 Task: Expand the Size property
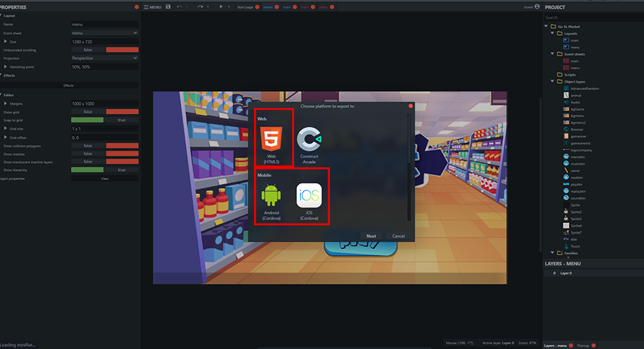pos(5,41)
